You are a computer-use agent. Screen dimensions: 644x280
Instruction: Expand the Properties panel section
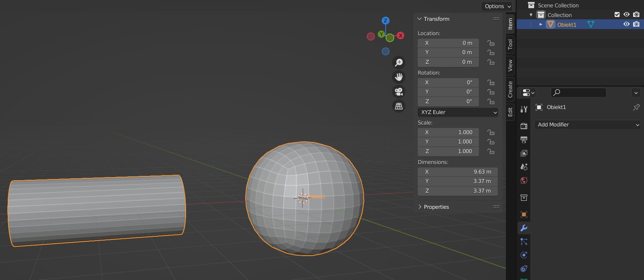pyautogui.click(x=433, y=207)
